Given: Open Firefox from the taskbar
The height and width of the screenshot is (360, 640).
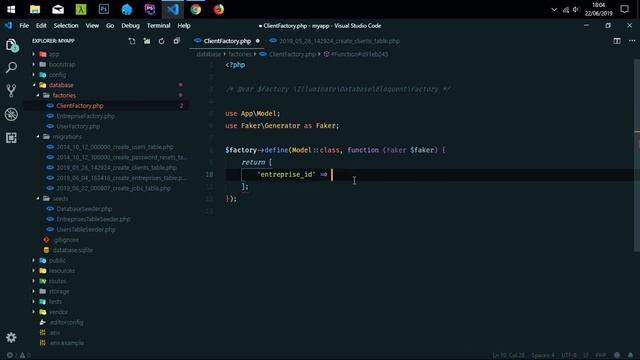Looking at the screenshot, I should (219, 9).
